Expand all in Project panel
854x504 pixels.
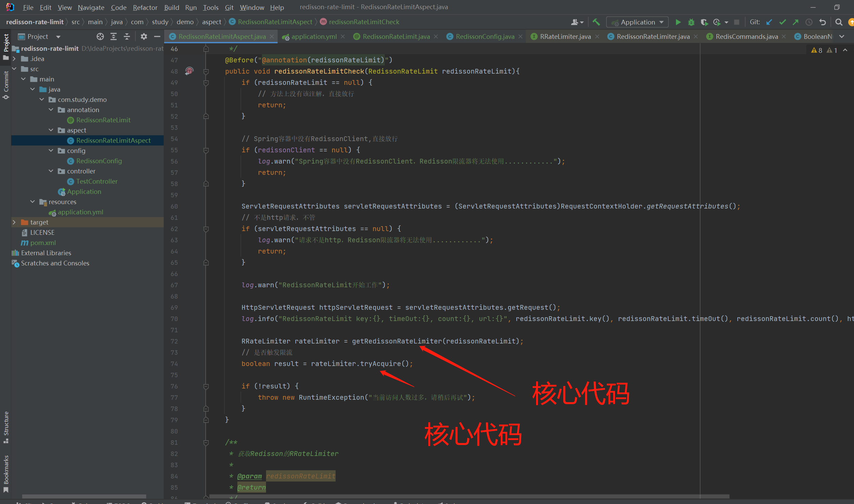tap(114, 36)
